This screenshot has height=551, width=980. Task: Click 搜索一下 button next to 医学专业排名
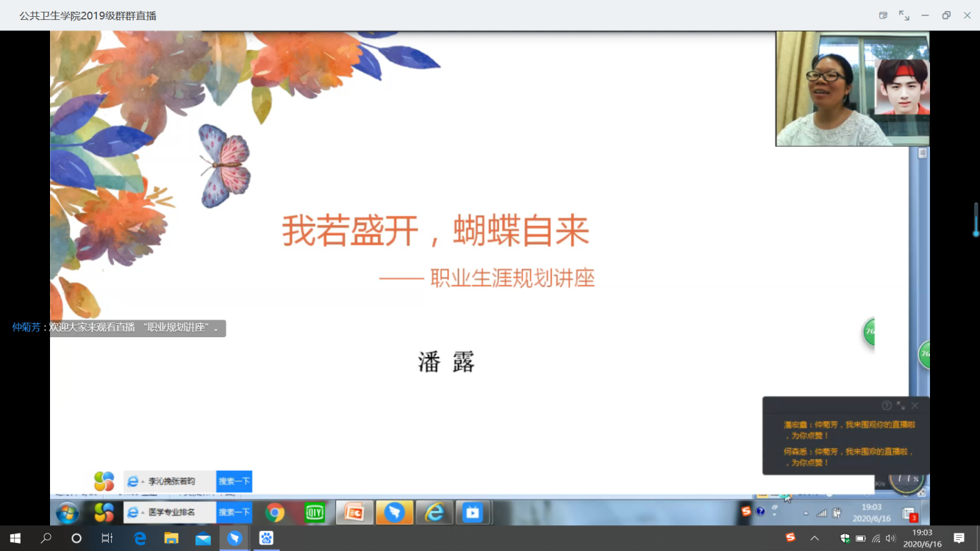(234, 513)
